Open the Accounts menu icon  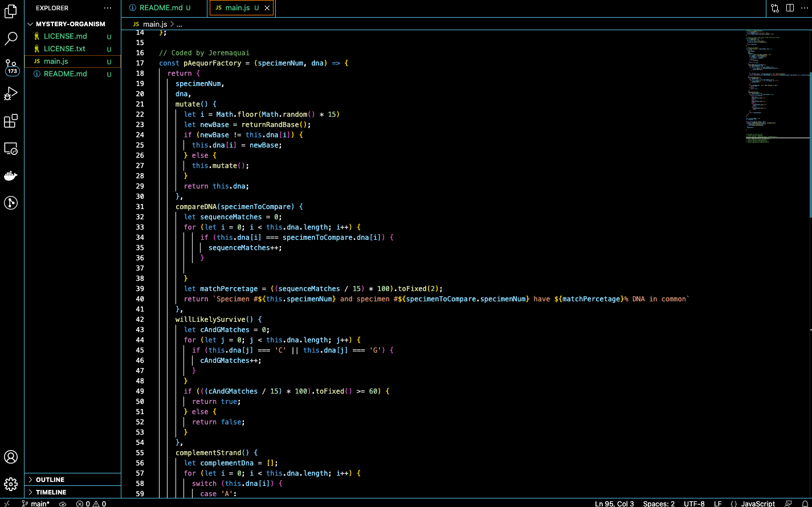(x=11, y=457)
